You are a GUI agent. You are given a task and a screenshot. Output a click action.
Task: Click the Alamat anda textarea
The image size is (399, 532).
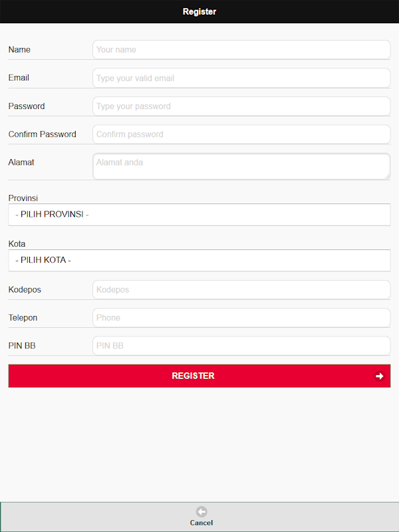[x=241, y=166]
